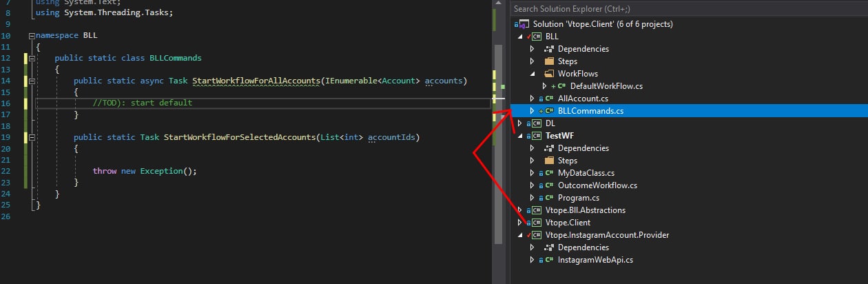Collapse StartWorkflowForSelectedAccounts method outline
The height and width of the screenshot is (284, 868).
click(x=32, y=138)
